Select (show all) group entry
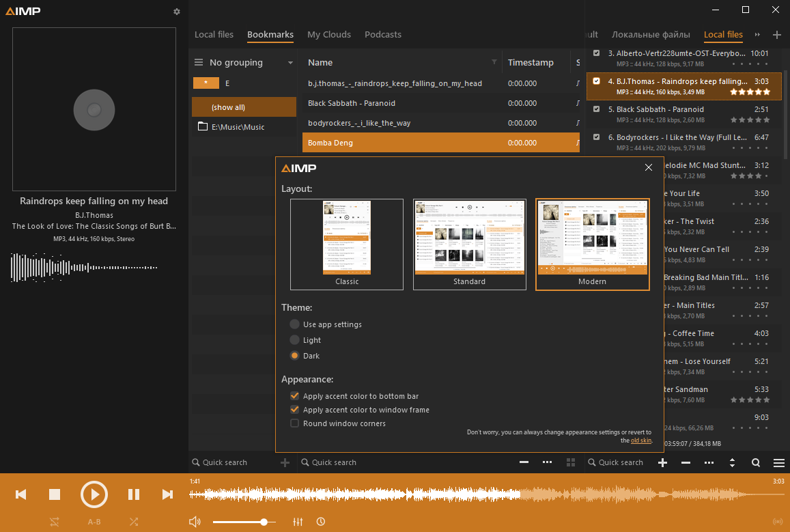 pyautogui.click(x=244, y=107)
